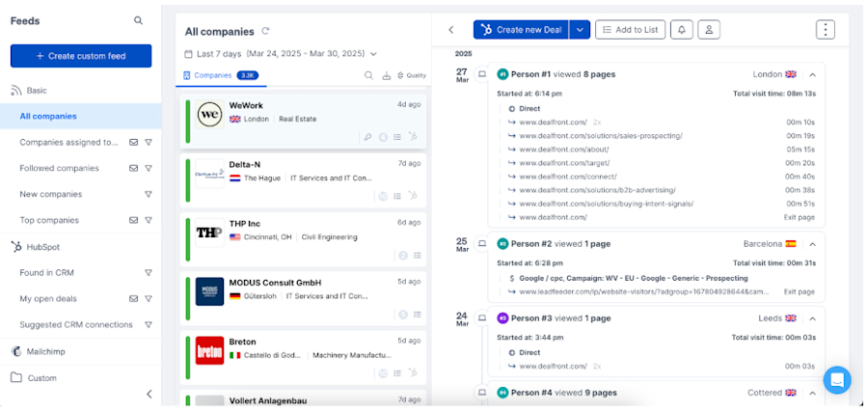The image size is (868, 413).
Task: Click the export download icon beside Quality
Action: 387,76
